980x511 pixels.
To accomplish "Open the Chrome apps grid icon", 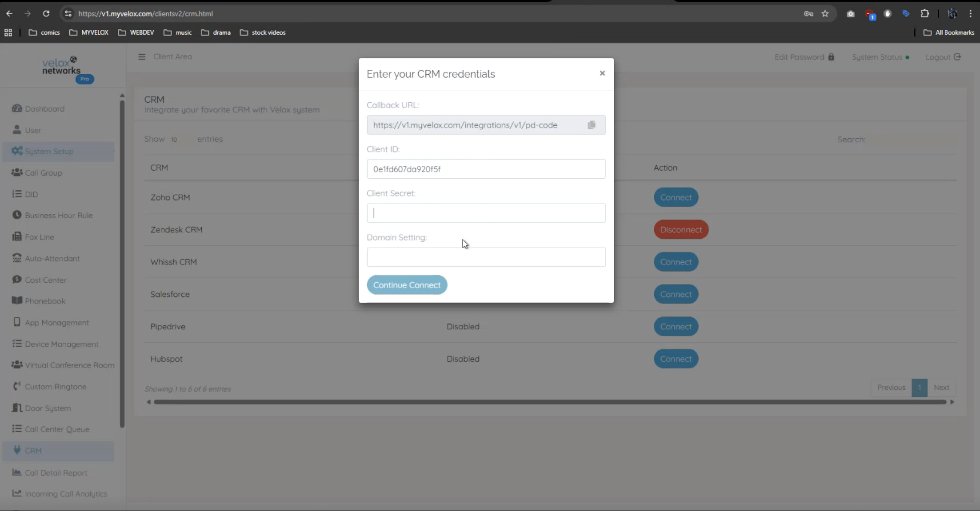I will [8, 32].
